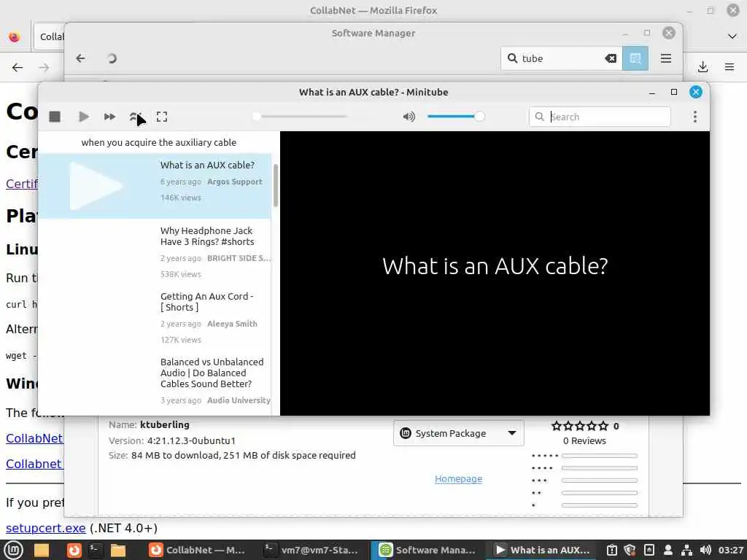
Task: Click the user account tray icon
Action: (668, 550)
